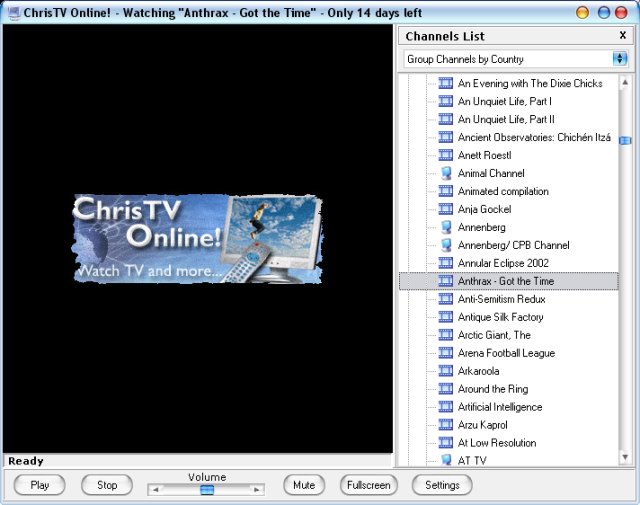This screenshot has width=640, height=505.
Task: Switch to Fullscreen mode
Action: pyautogui.click(x=369, y=485)
